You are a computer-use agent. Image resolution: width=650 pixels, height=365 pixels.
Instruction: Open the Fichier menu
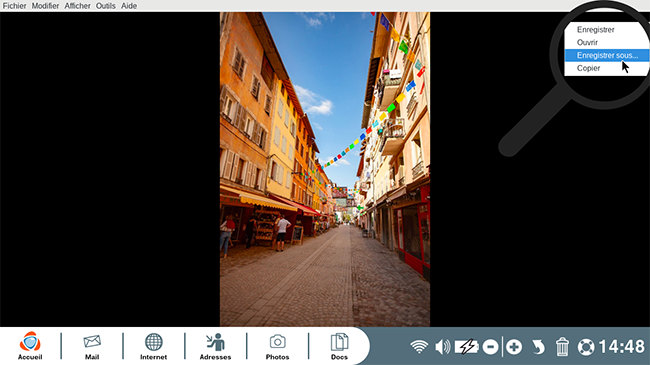coord(15,6)
